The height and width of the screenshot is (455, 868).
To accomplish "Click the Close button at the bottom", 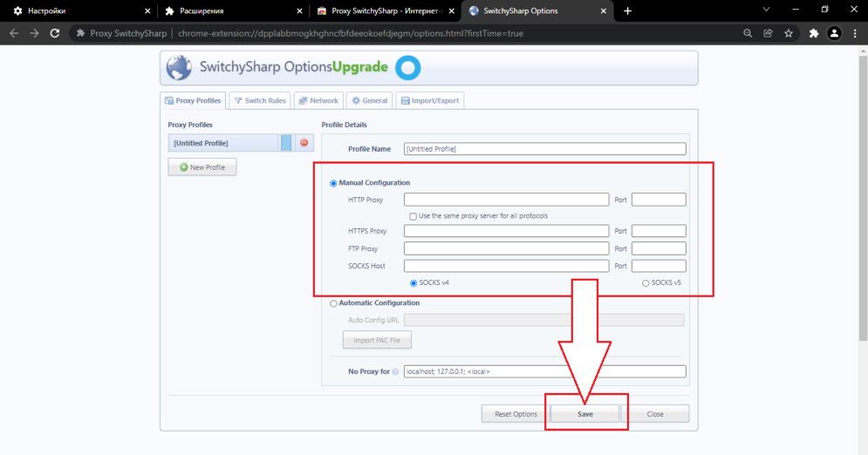I will (655, 413).
